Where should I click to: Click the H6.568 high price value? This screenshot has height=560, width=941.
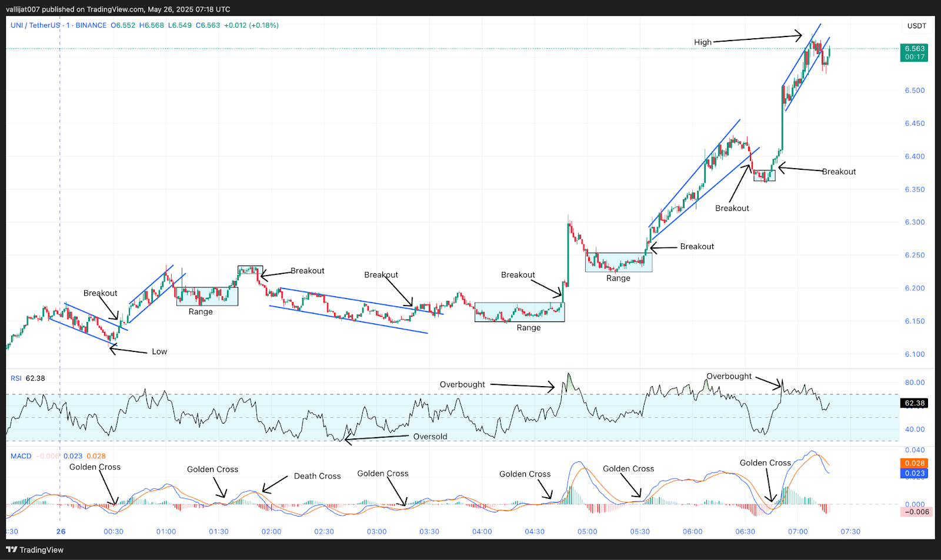[x=152, y=25]
